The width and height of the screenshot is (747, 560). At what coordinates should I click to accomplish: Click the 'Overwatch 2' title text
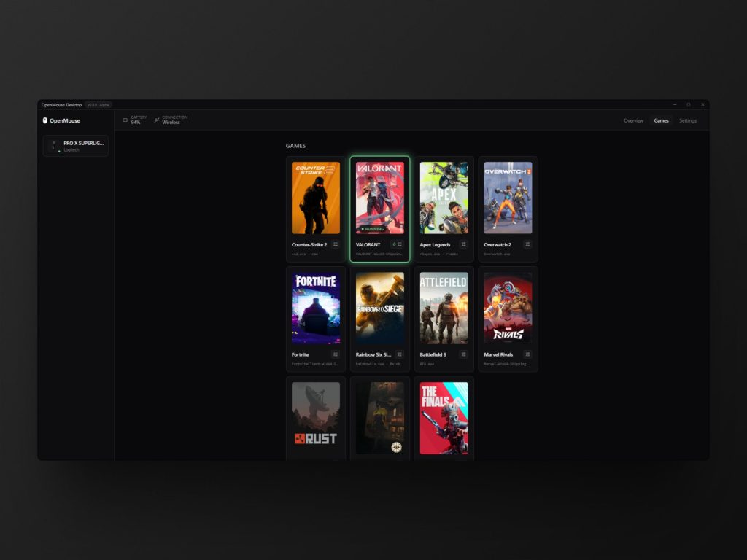click(498, 245)
